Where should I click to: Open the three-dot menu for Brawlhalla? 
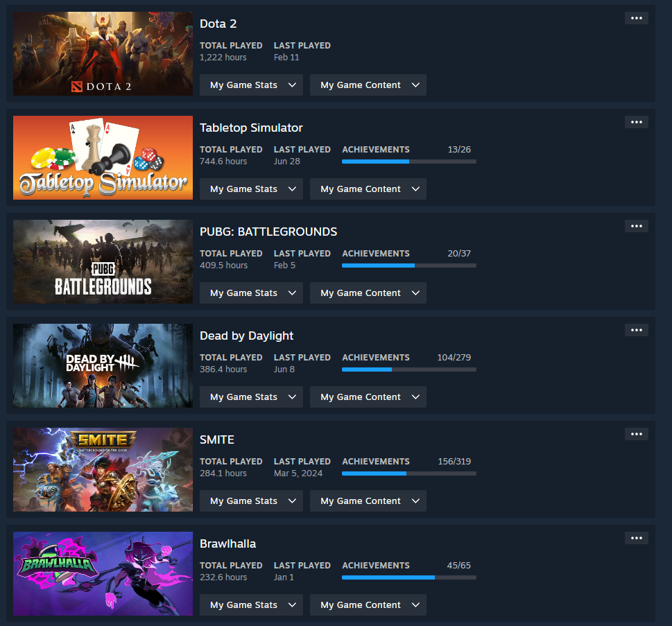coord(637,538)
